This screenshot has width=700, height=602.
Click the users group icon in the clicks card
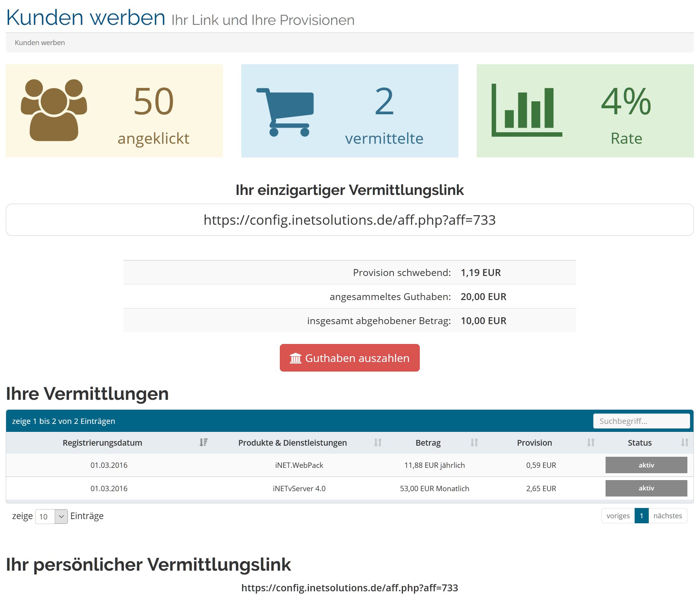(x=54, y=110)
